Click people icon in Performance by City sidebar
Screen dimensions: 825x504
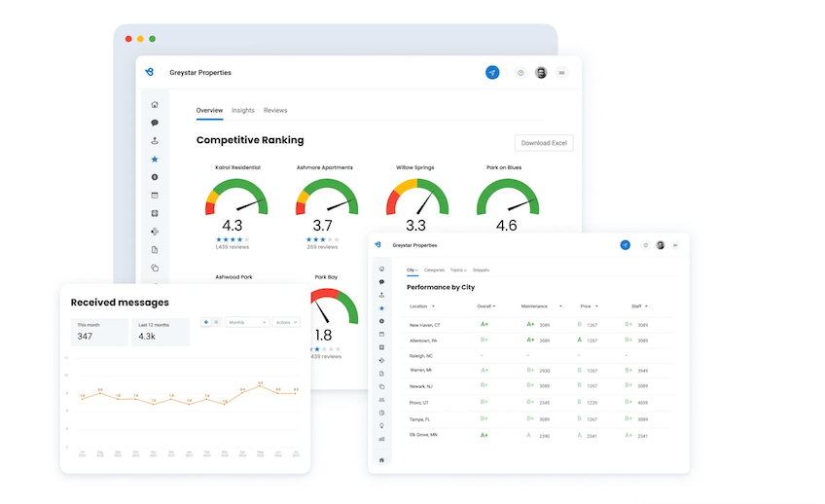point(381,400)
